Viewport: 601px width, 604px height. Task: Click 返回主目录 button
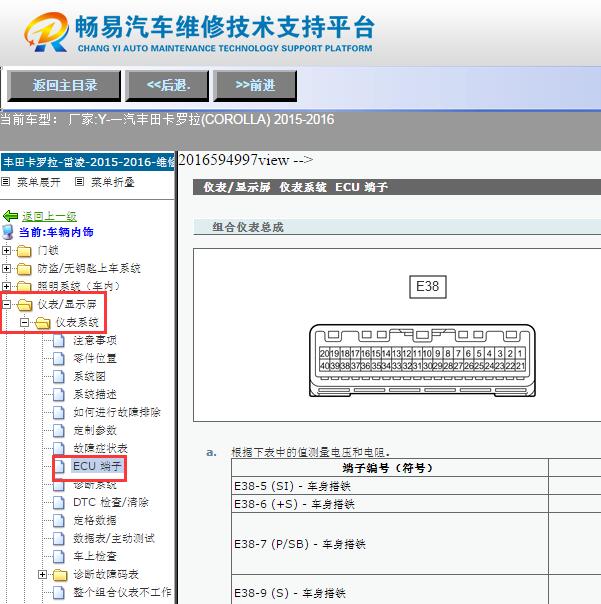tap(64, 86)
